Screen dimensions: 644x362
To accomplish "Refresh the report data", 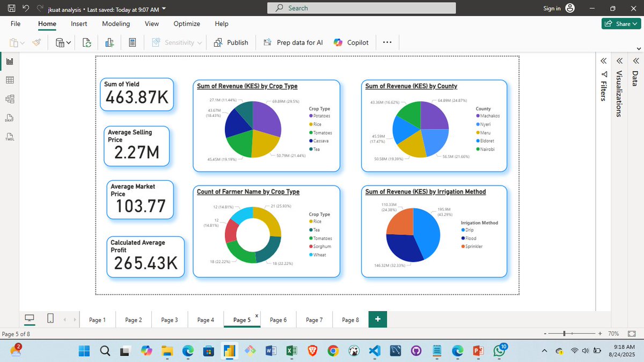I will coord(87,42).
